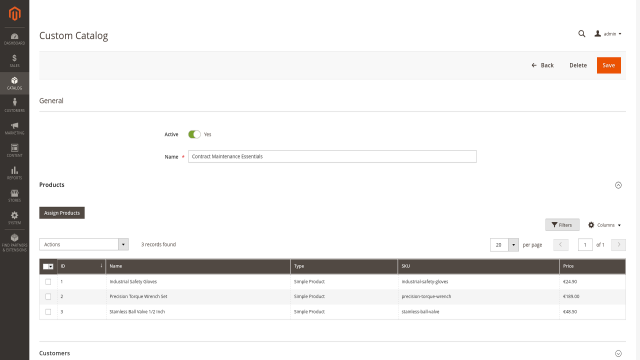The width and height of the screenshot is (640, 360).
Task: Go to next page of products
Action: (x=618, y=245)
